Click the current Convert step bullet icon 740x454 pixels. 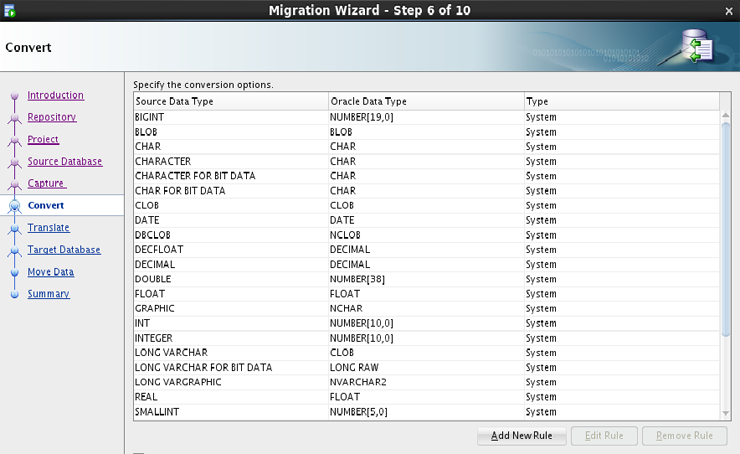pos(15,206)
